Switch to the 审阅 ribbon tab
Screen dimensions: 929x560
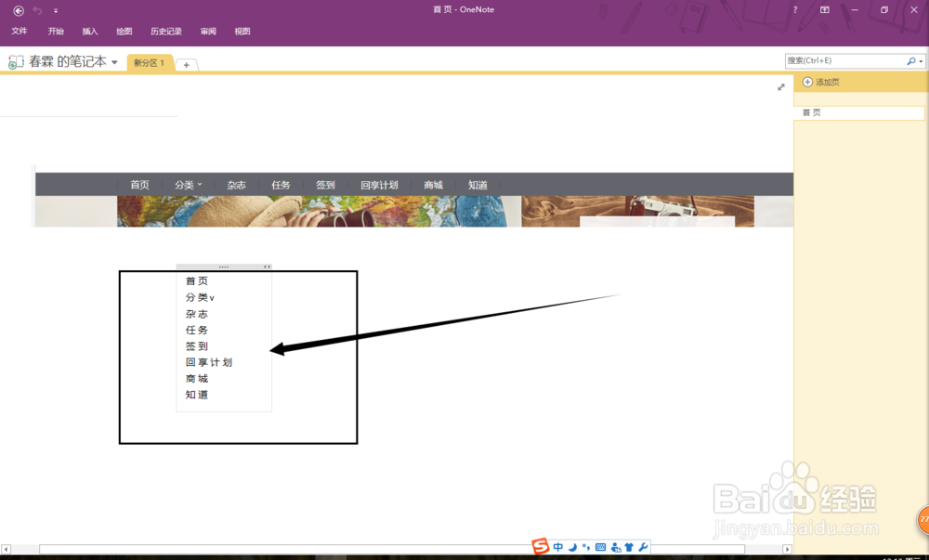[208, 31]
